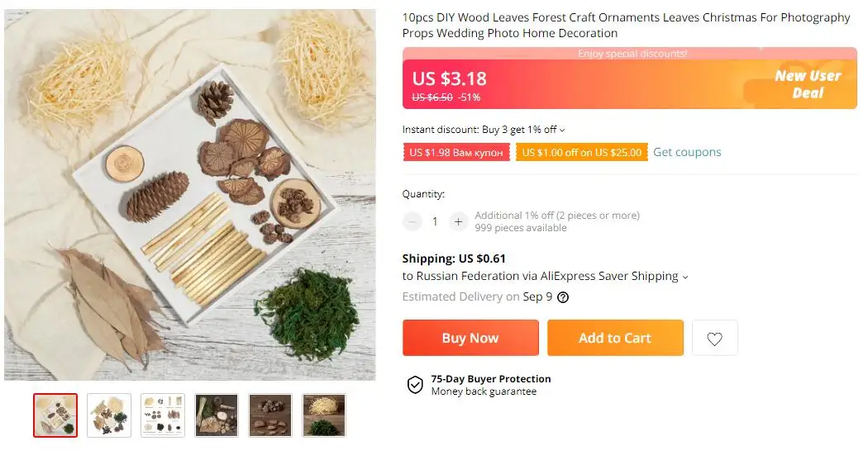Expand the Instant discount dropdown
This screenshot has width=868, height=460.
[x=562, y=130]
